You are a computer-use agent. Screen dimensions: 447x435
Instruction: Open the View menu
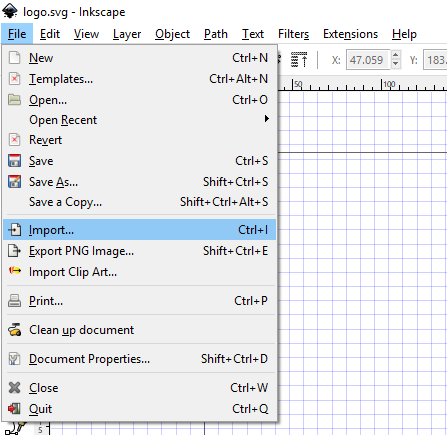[86, 34]
